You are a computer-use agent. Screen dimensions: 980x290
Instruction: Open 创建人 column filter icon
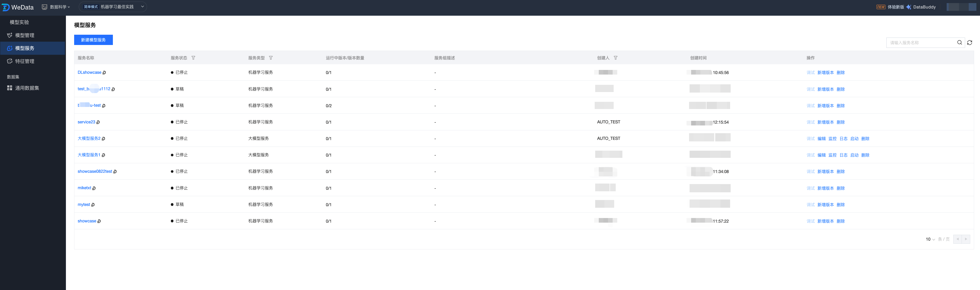point(615,58)
